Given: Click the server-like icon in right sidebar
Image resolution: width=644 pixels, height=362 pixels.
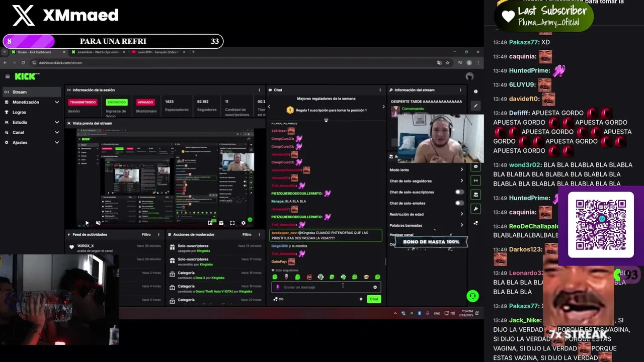Looking at the screenshot, I should [x=476, y=195].
